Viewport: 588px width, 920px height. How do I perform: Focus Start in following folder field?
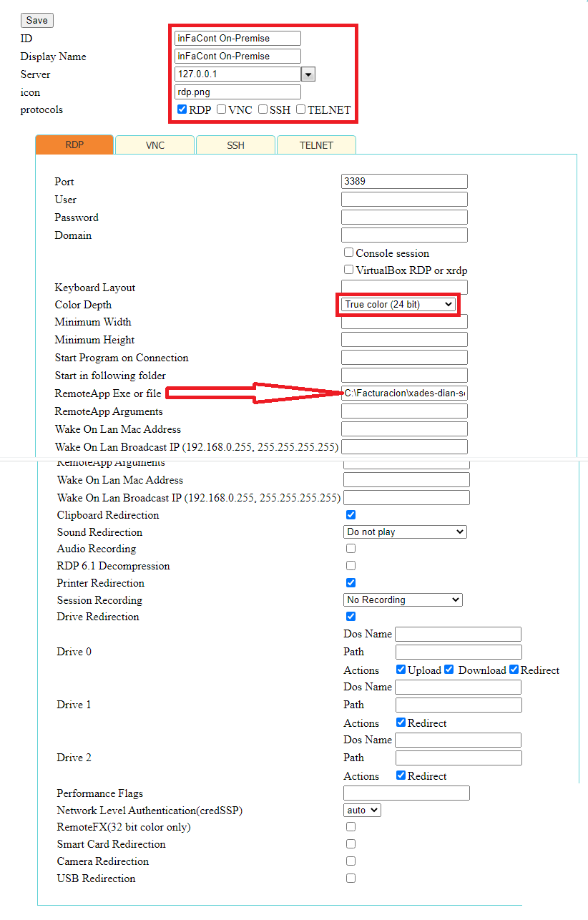point(404,376)
